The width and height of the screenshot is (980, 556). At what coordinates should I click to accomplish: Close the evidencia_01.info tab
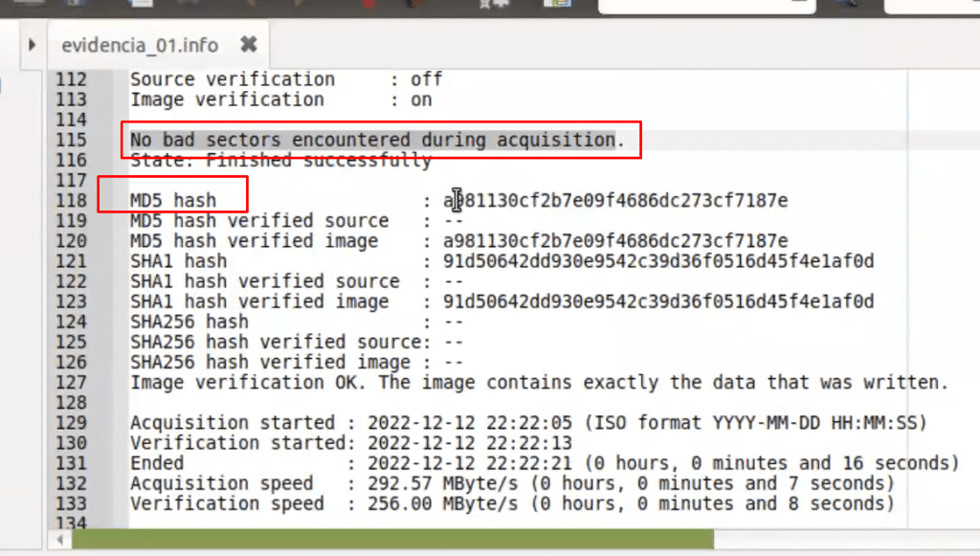click(x=249, y=44)
